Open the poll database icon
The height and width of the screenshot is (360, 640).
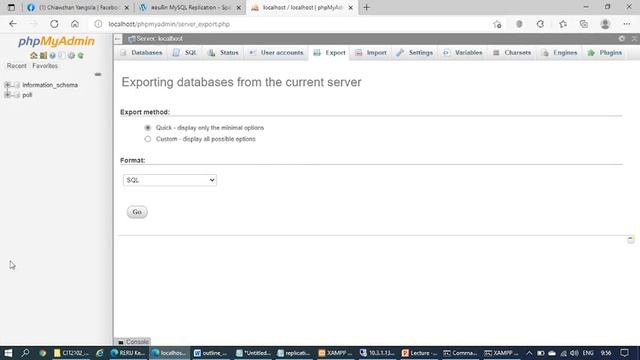click(x=17, y=95)
